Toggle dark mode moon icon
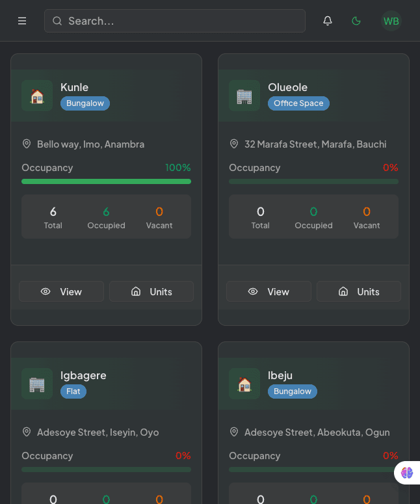 point(356,21)
